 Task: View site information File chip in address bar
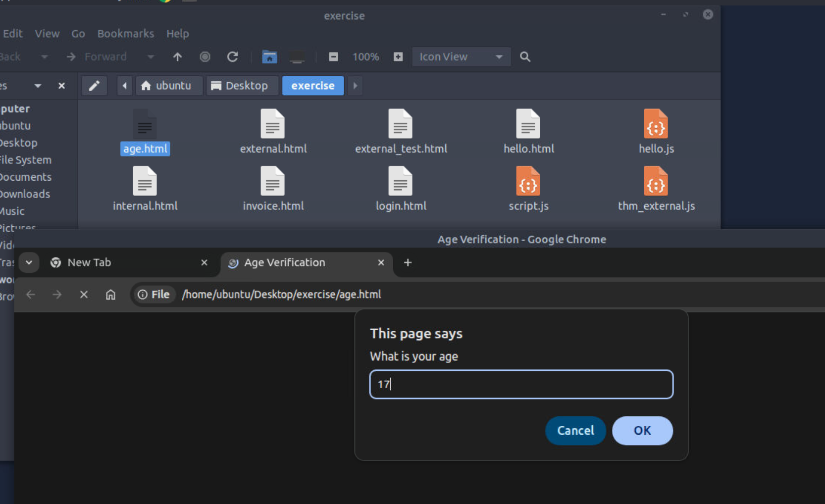pyautogui.click(x=154, y=295)
